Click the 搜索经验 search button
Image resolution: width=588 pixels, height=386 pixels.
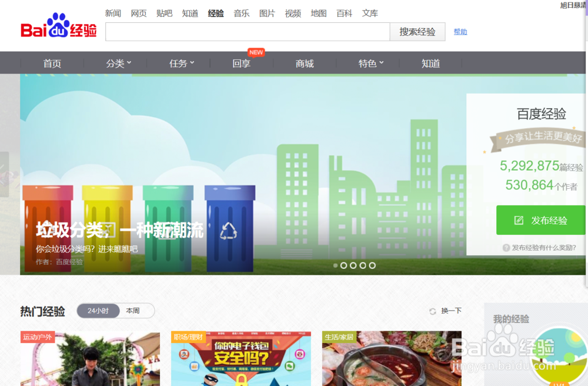417,32
